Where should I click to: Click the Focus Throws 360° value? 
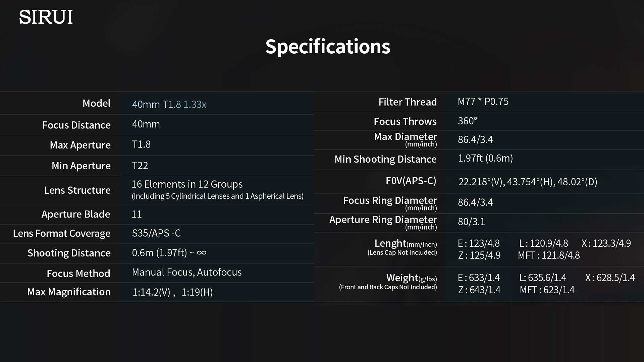[468, 121]
